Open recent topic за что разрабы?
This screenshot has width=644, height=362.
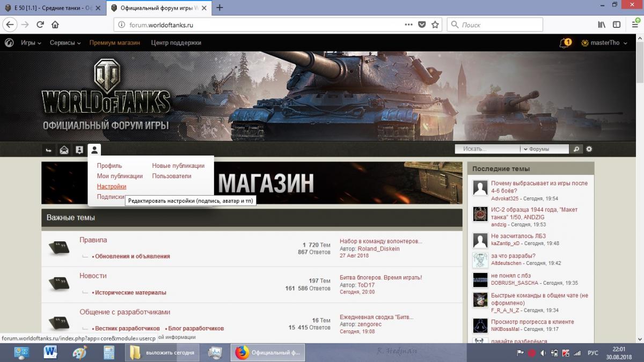coord(513,256)
